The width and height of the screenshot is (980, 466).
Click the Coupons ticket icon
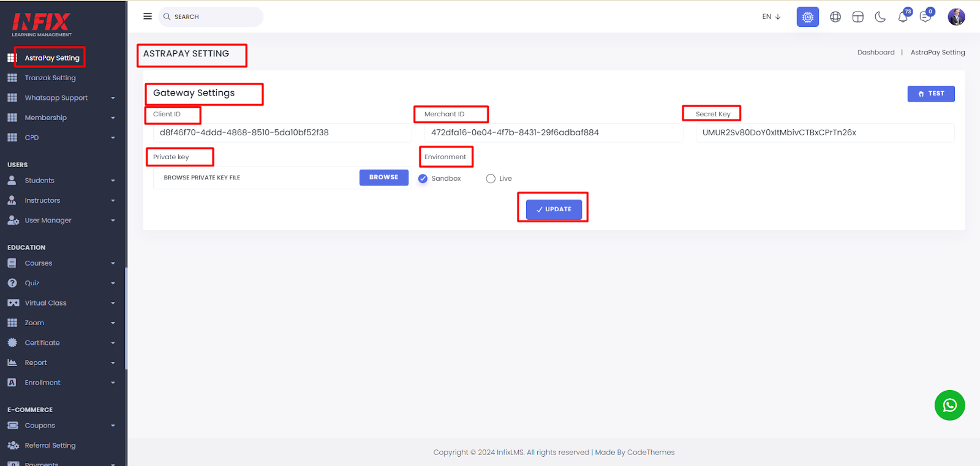pyautogui.click(x=13, y=426)
